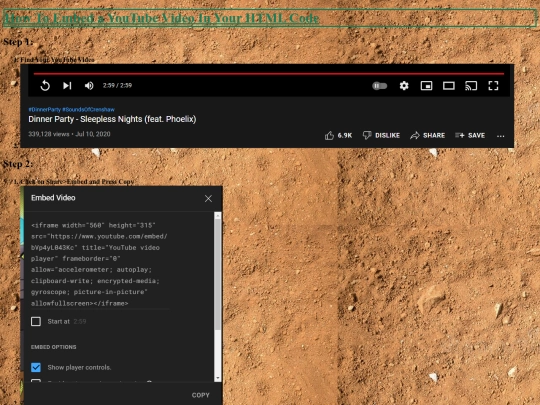The height and width of the screenshot is (405, 540).
Task: Click the Embed Video dialog title
Action: pyautogui.click(x=53, y=198)
